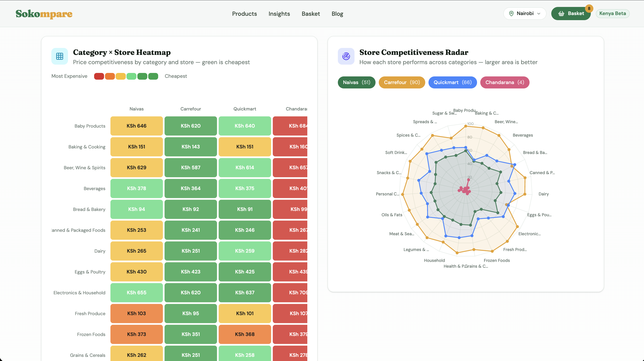Image resolution: width=644 pixels, height=361 pixels.
Task: Toggle the Carrefour (90) radar series
Action: (x=402, y=82)
